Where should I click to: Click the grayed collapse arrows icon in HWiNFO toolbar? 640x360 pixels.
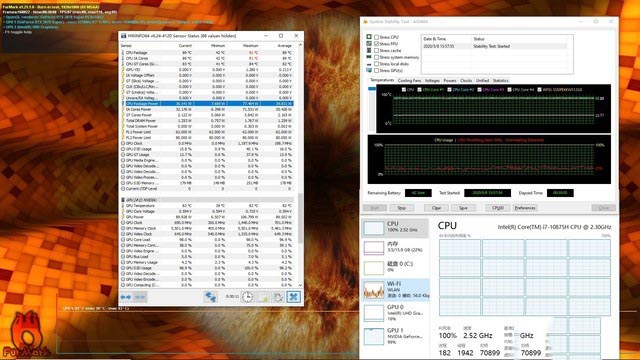coord(140,297)
